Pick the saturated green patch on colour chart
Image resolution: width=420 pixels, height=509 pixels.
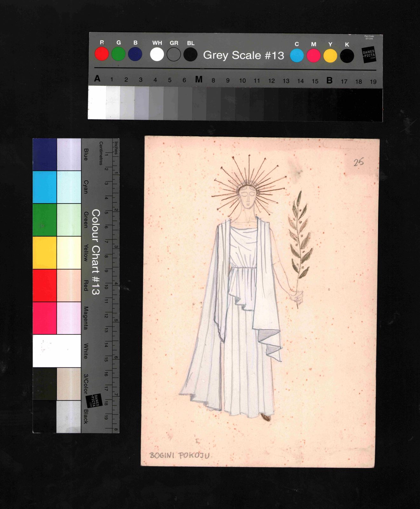pos(45,220)
